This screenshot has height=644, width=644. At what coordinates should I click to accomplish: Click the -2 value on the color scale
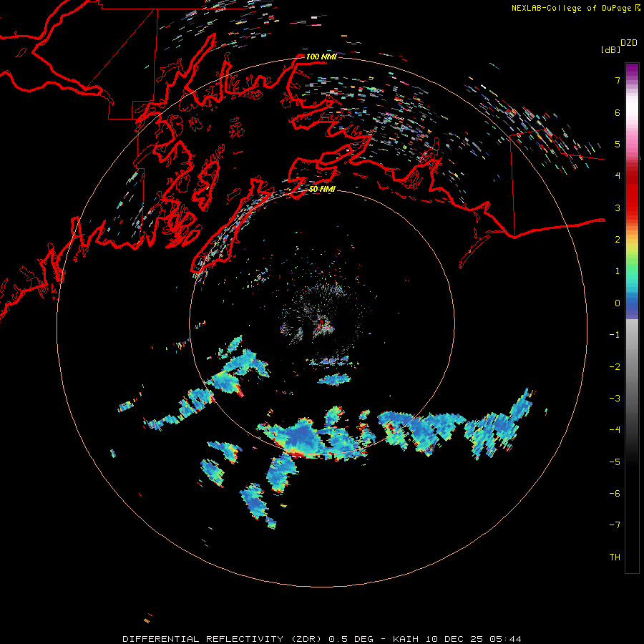615,366
